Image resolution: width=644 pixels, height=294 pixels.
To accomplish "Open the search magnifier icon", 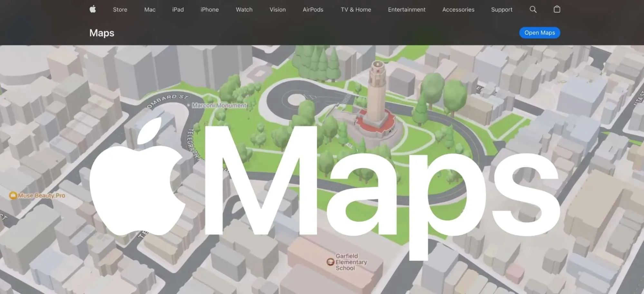I will 533,9.
